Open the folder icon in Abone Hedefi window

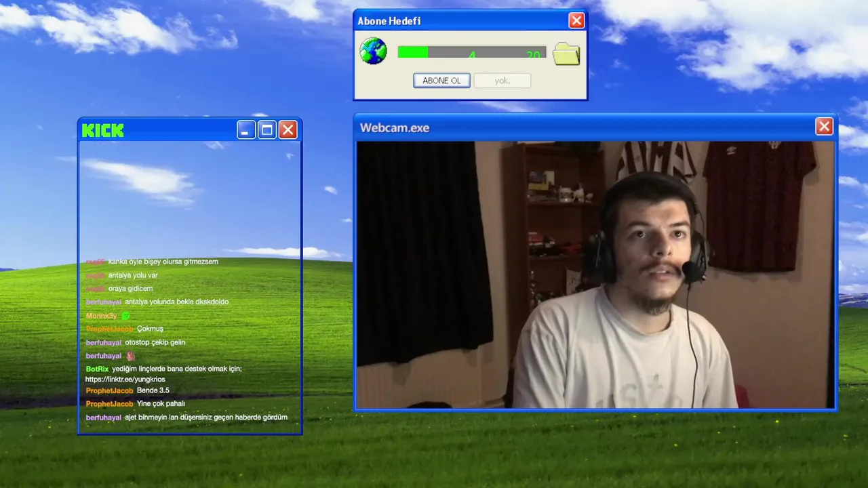click(x=566, y=54)
